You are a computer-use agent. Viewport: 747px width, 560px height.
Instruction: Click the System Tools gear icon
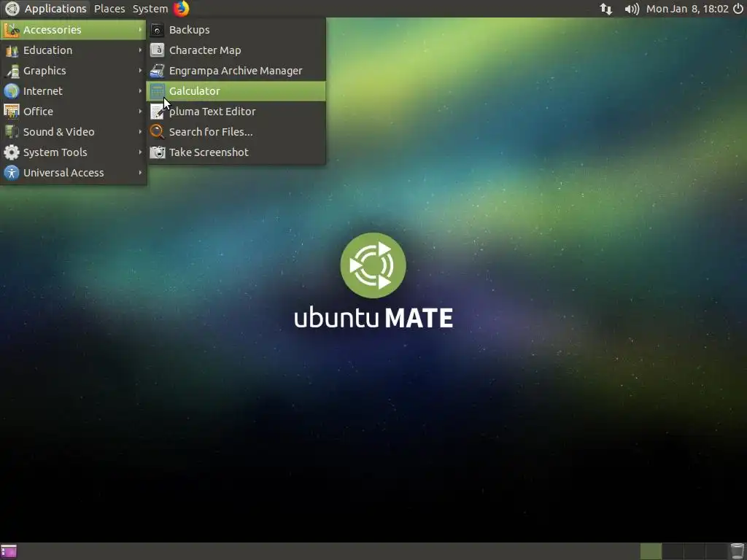(12, 152)
